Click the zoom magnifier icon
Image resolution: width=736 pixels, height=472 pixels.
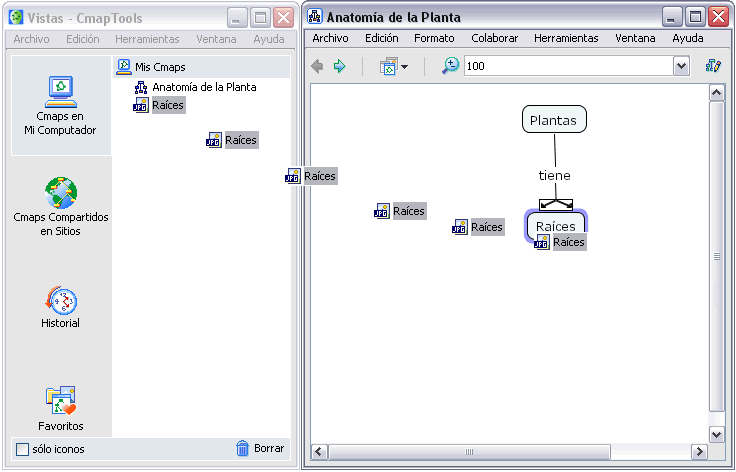point(450,66)
